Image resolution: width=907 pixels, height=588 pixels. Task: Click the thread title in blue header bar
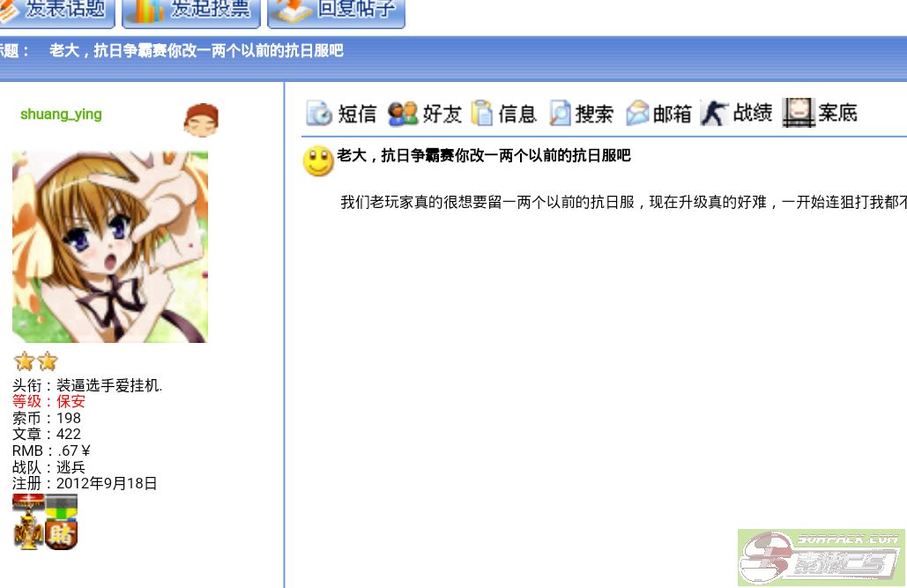(196, 51)
